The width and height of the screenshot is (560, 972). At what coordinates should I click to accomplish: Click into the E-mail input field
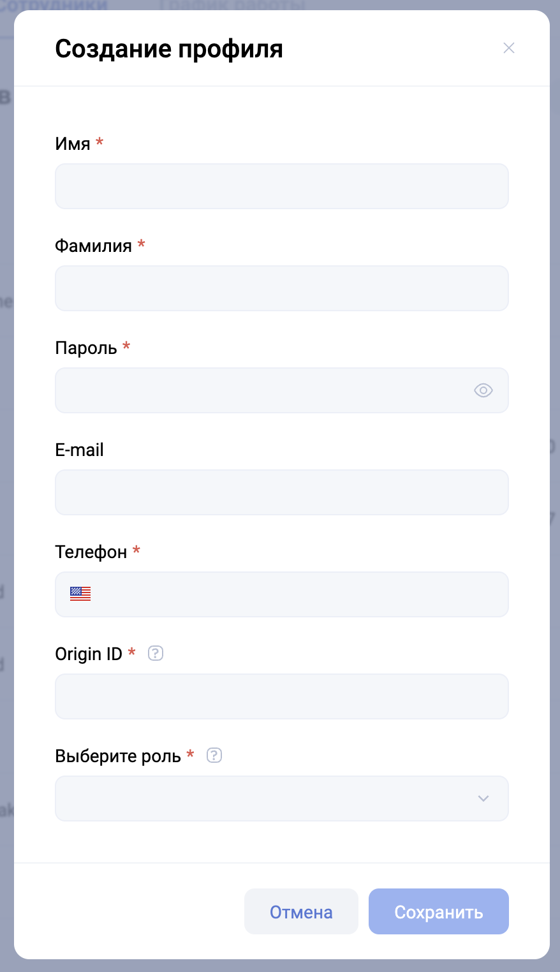point(281,492)
